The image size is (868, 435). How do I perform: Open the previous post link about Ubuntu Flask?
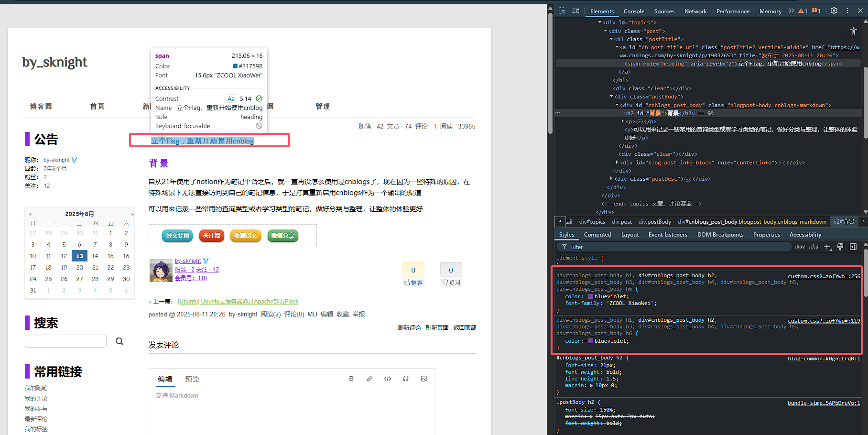click(238, 302)
